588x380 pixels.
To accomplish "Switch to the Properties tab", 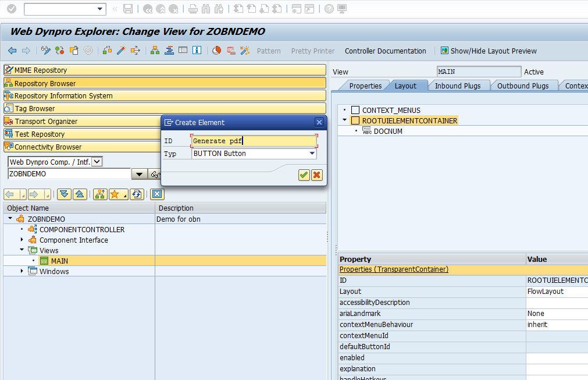I will (365, 86).
